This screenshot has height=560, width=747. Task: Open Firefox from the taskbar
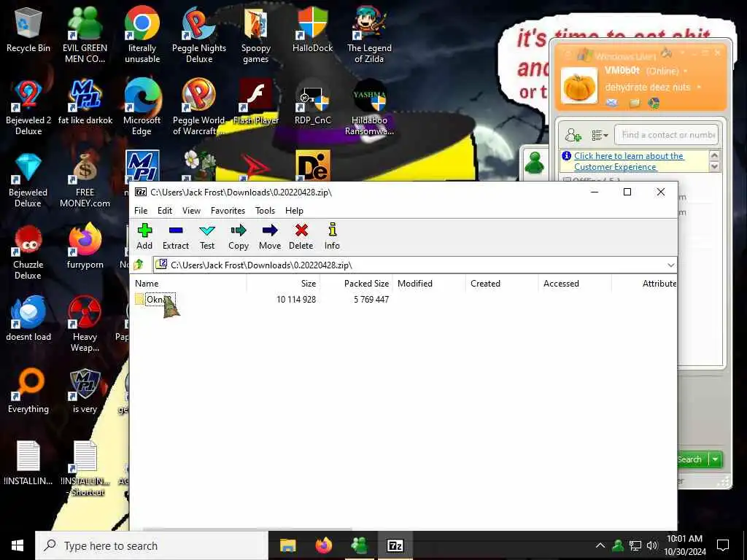coord(323,545)
